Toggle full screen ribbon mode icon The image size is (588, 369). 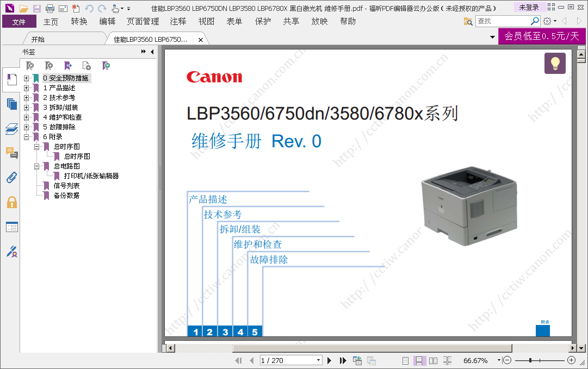[551, 7]
